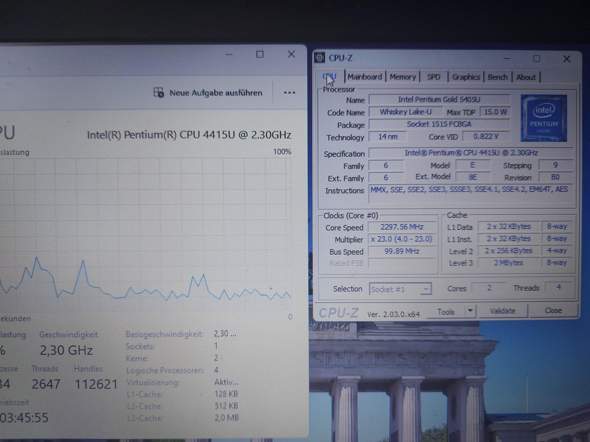Screen dimensions: 590x442
Task: Click the L2-Cache value '512 KB' in Task Manager
Action: pos(226,406)
